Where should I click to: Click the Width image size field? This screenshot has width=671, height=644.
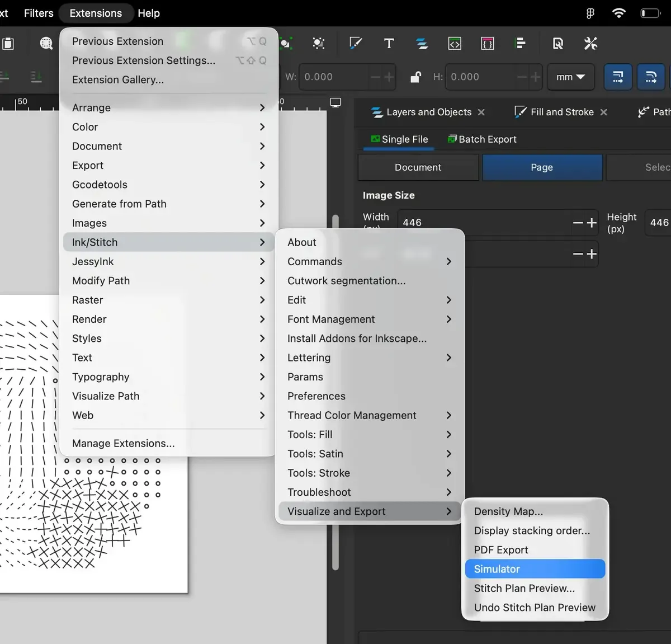point(484,222)
